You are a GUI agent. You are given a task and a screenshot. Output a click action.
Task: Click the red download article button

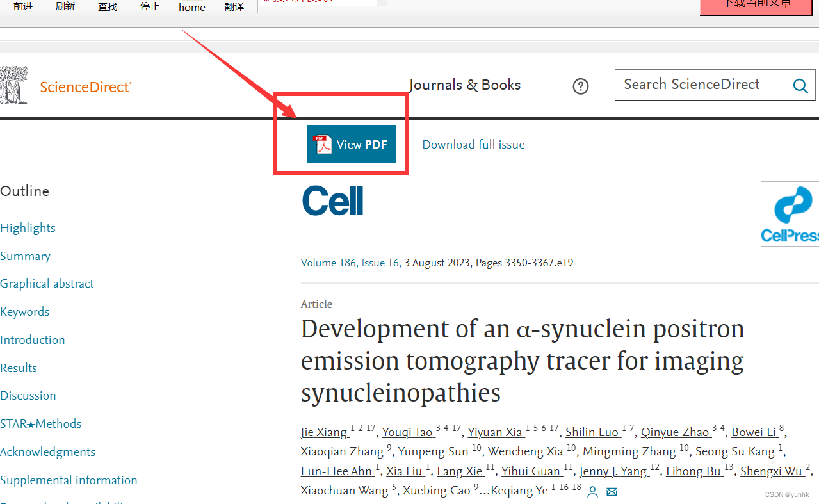[757, 6]
